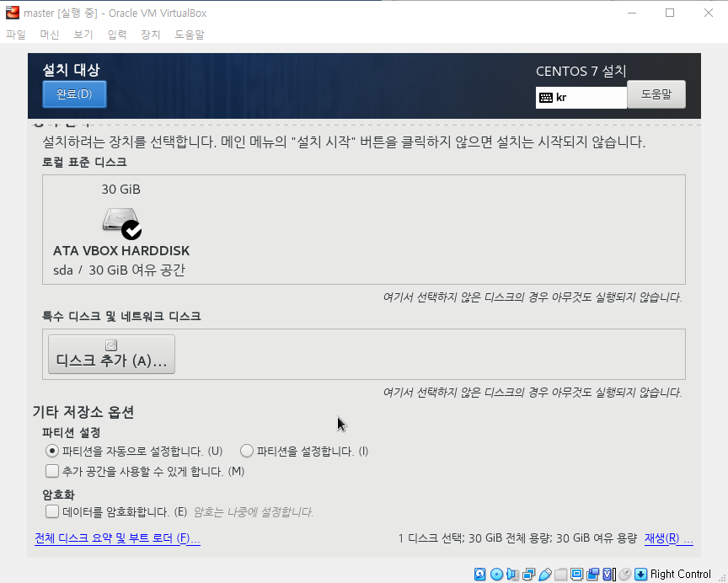Click the 파티션 설정 section label
The width and height of the screenshot is (728, 583).
71,432
